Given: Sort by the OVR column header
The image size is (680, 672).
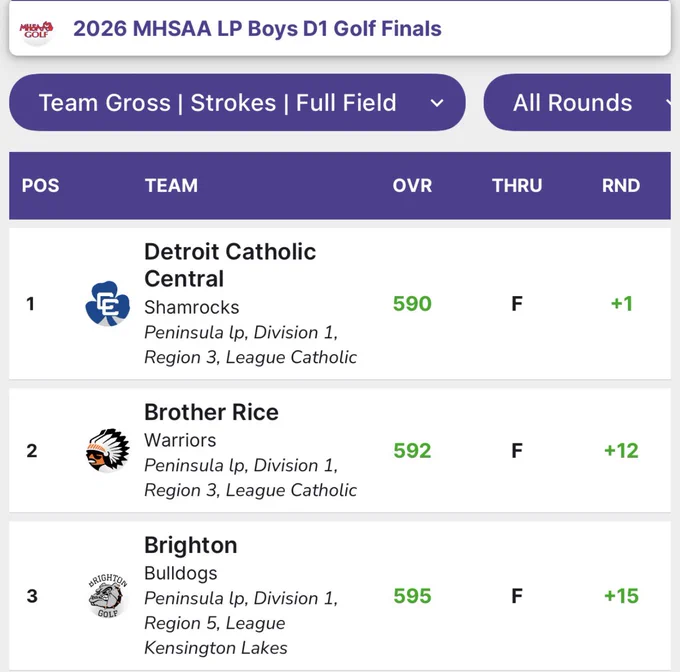Looking at the screenshot, I should [412, 186].
